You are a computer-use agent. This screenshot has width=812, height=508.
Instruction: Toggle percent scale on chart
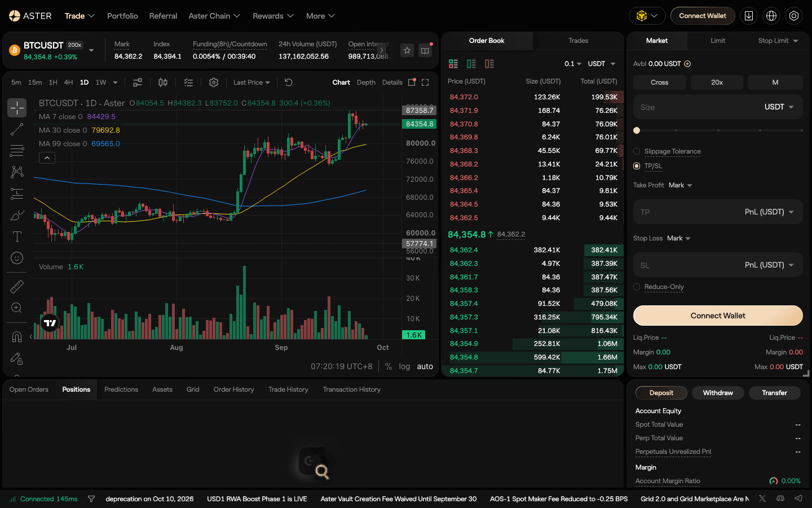pos(389,366)
